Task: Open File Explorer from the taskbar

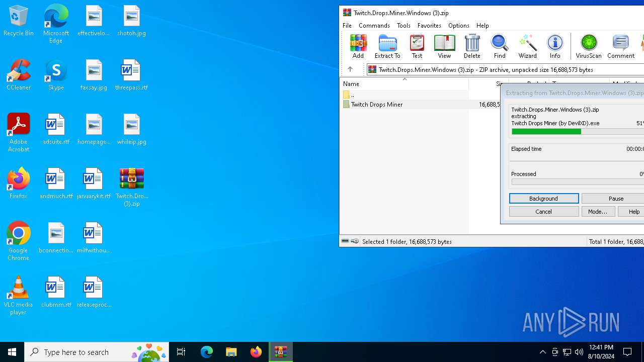Action: coord(231,352)
